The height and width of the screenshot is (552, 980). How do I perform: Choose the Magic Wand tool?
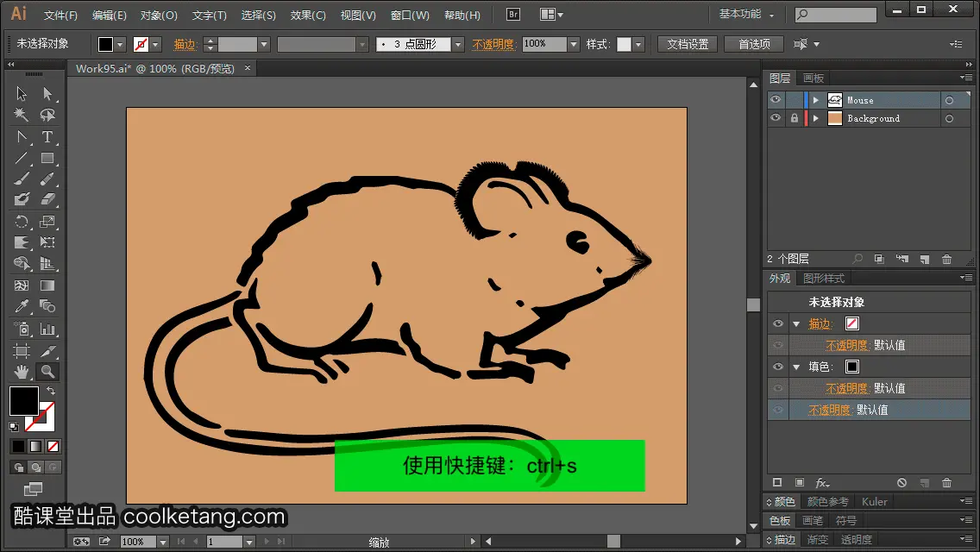(22, 115)
